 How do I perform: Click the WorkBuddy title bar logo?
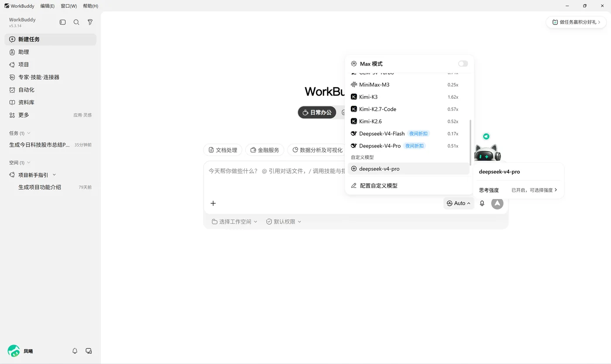click(x=7, y=6)
